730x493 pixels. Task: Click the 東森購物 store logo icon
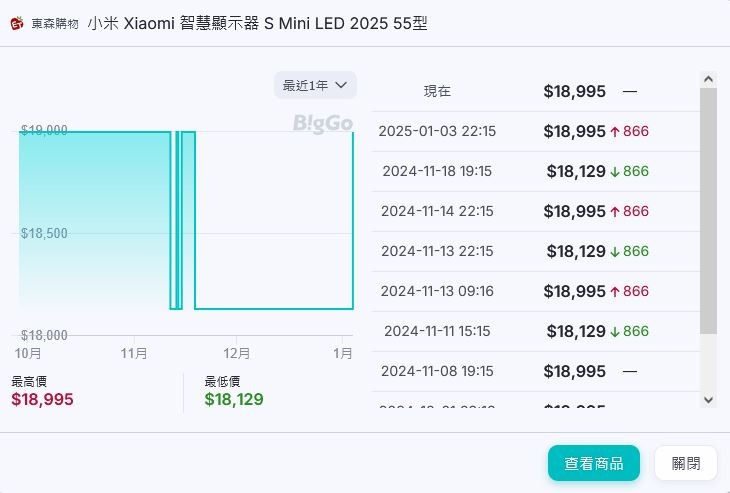pos(17,23)
